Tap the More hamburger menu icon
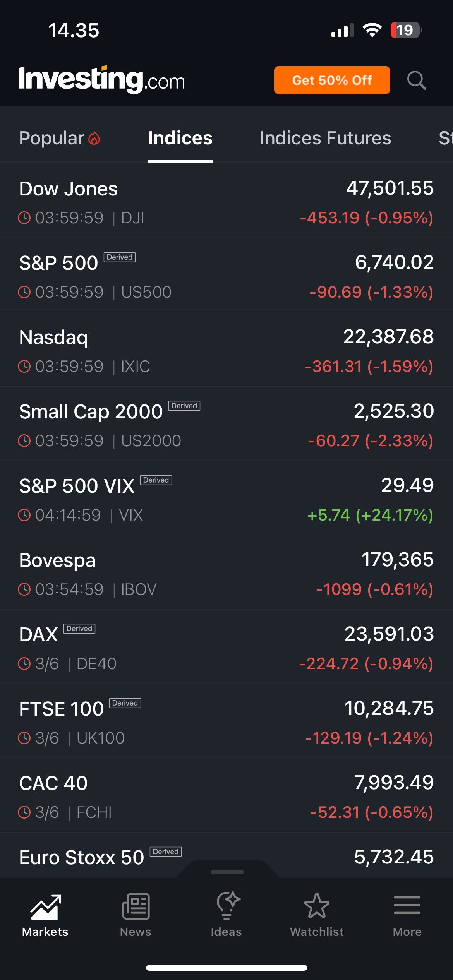Screen dimensions: 453x980 407,906
